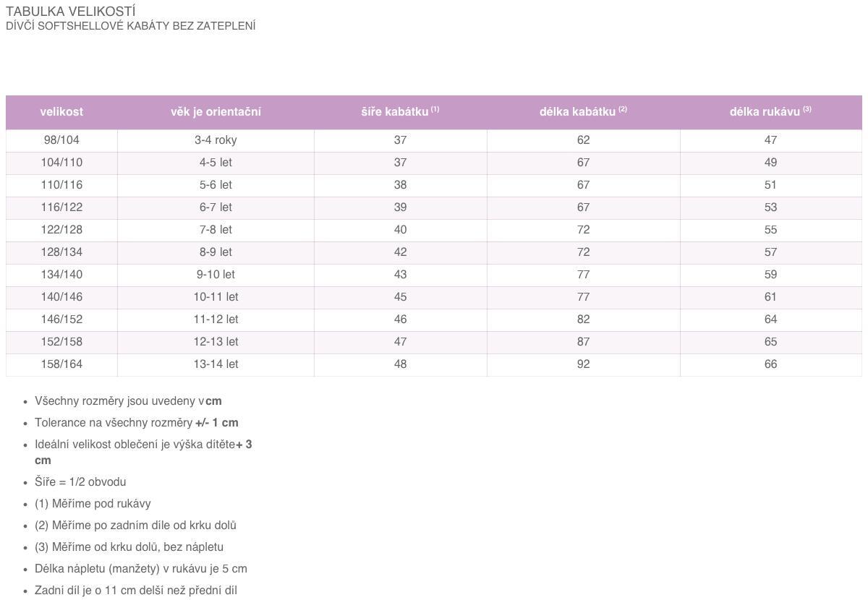Click the note 'Všechny rozměry jsou uvedeny v cm'

[x=128, y=401]
